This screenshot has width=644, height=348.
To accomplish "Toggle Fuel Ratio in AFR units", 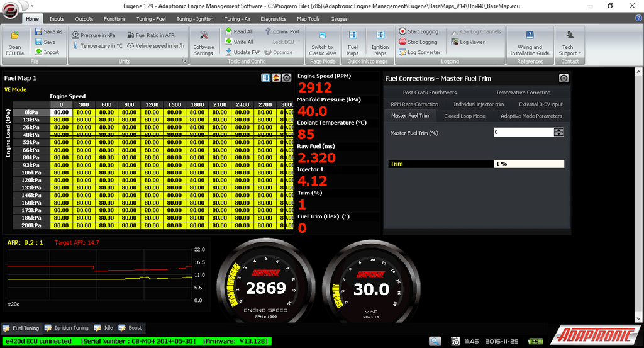I will pos(151,35).
